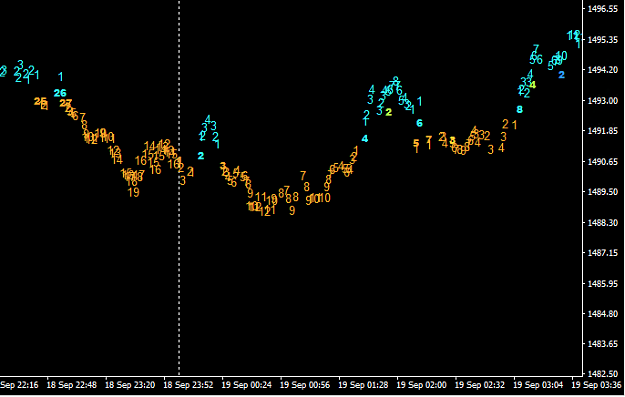
Task: Click the yellow 4 chart marker
Action: point(533,85)
